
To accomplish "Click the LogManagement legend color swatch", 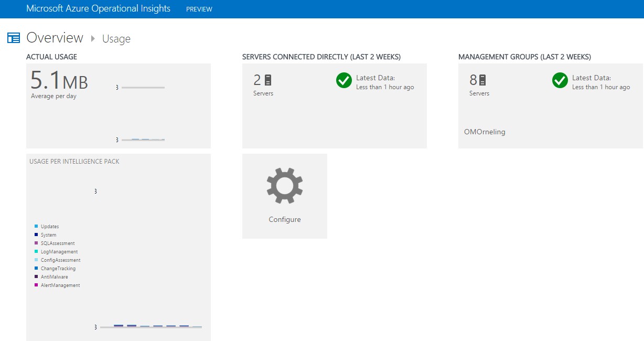I will point(36,251).
